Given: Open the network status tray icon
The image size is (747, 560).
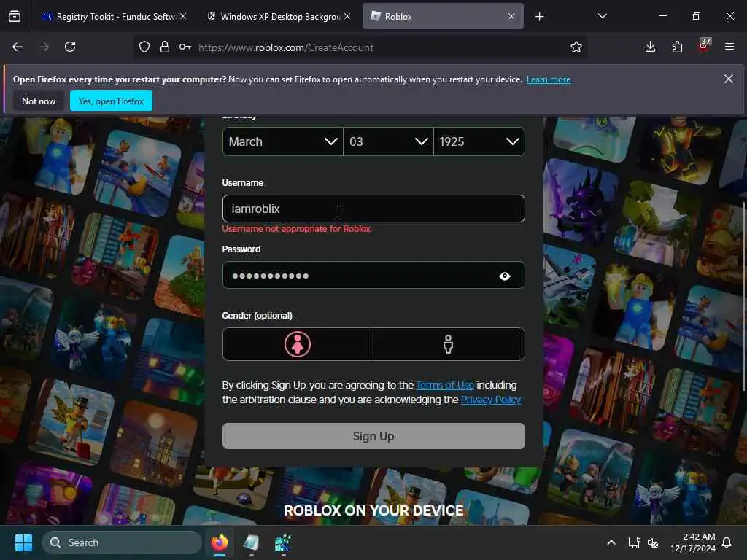Looking at the screenshot, I should (634, 542).
